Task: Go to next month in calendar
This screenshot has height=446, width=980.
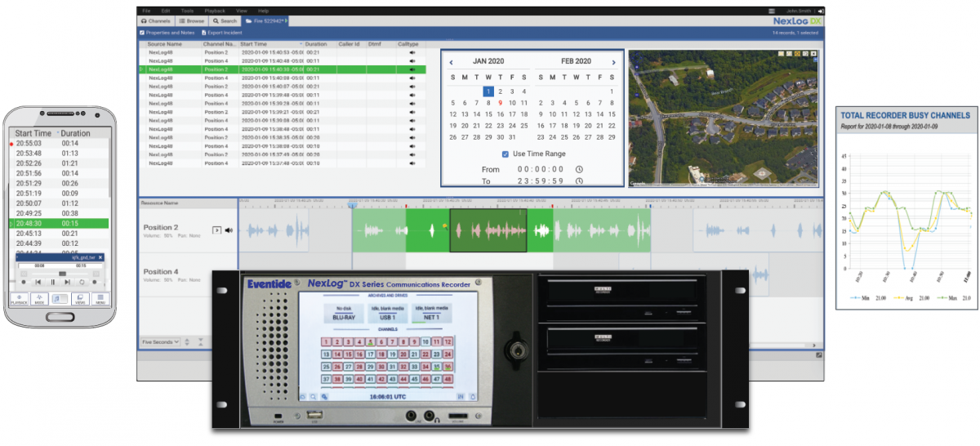Action: point(614,62)
